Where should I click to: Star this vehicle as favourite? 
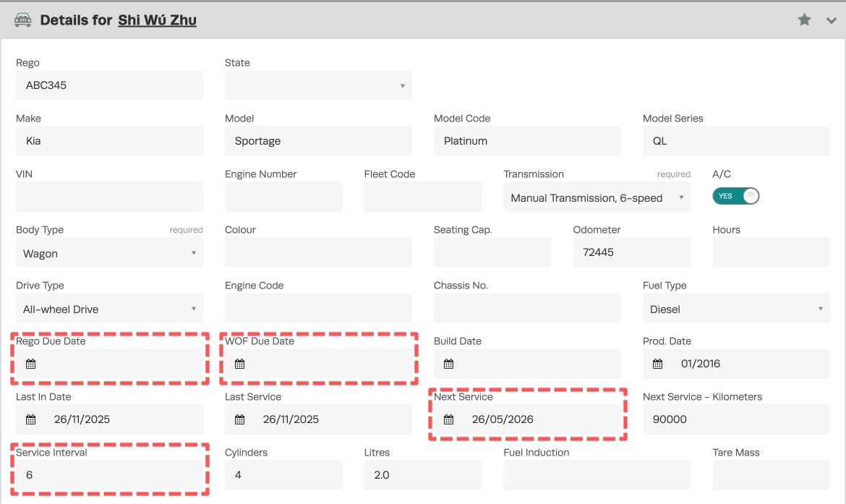tap(805, 20)
